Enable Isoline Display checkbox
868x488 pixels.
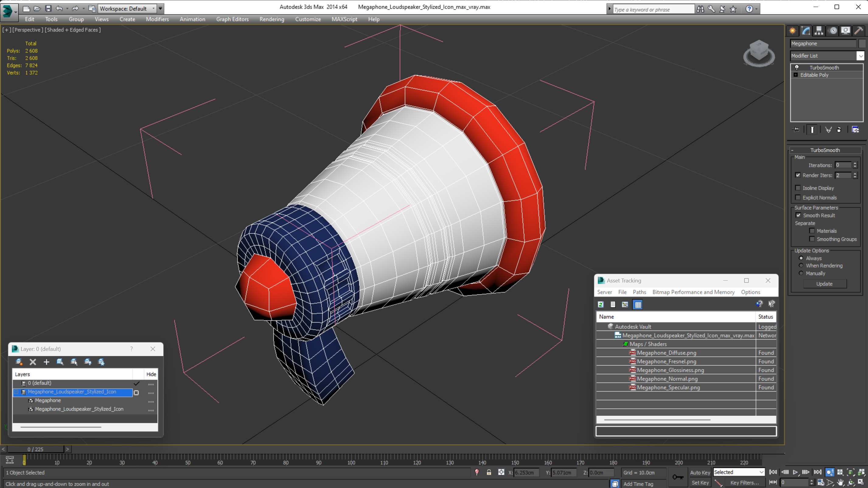tap(798, 188)
